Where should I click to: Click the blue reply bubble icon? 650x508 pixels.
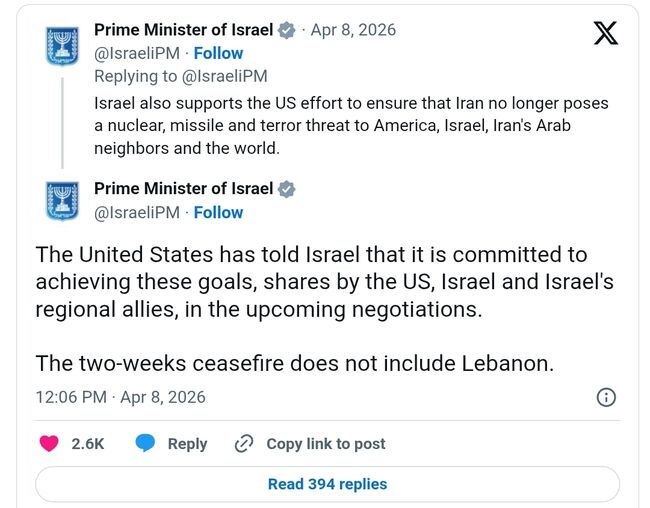(146, 444)
